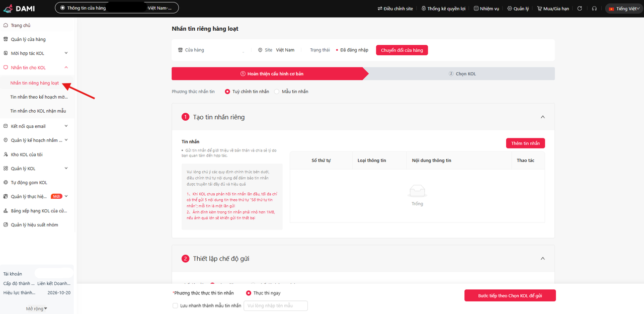Click the template name input field
This screenshot has width=644, height=314.
coord(275,305)
